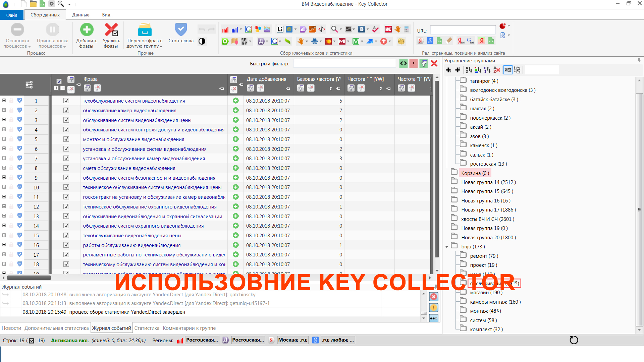Switch to the Данные ribbon tab

(81, 15)
